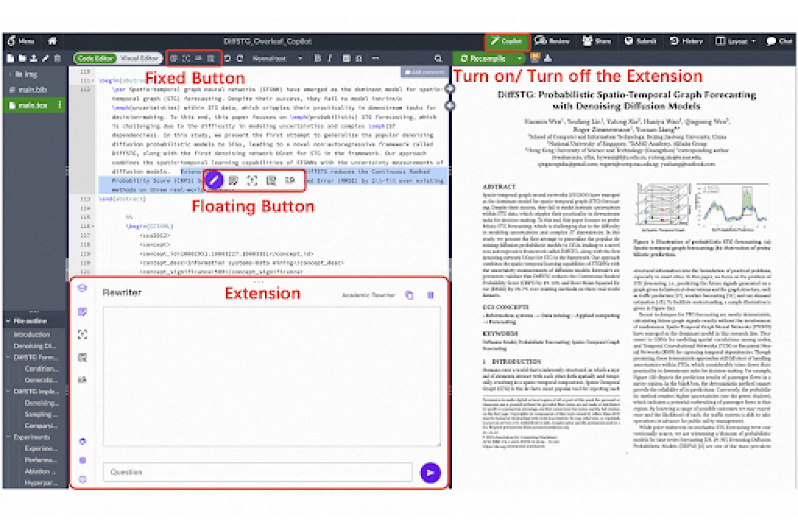Screen dimensions: 798x532
Task: Click the top extension sidebar icon
Action: (82, 288)
